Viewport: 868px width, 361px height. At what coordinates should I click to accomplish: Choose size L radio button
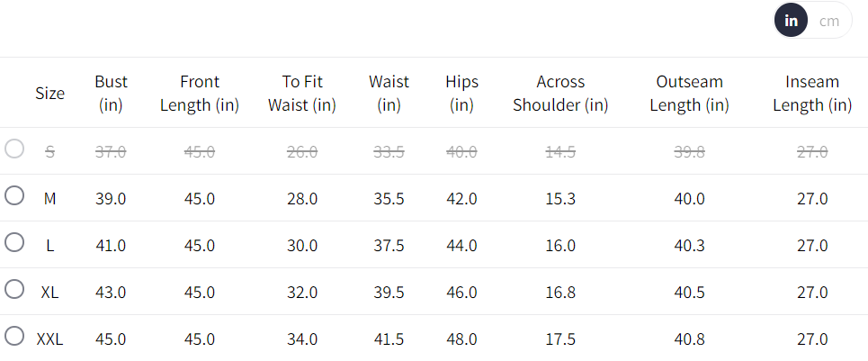point(14,242)
